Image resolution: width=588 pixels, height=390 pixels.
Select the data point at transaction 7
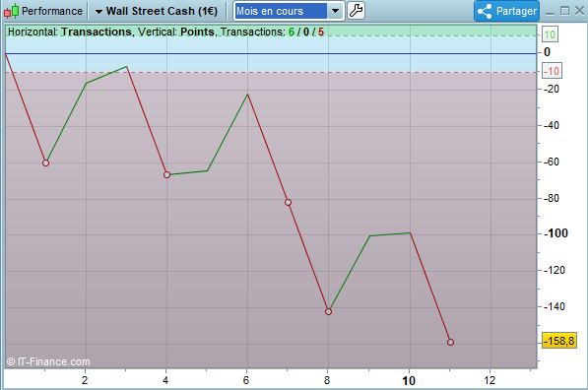point(288,203)
